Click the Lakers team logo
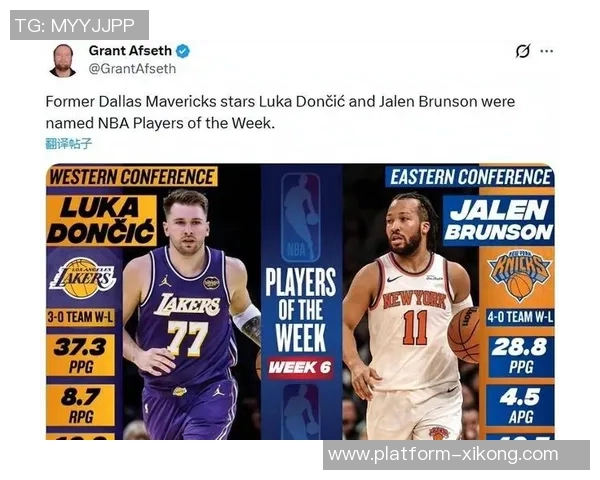 (83, 278)
